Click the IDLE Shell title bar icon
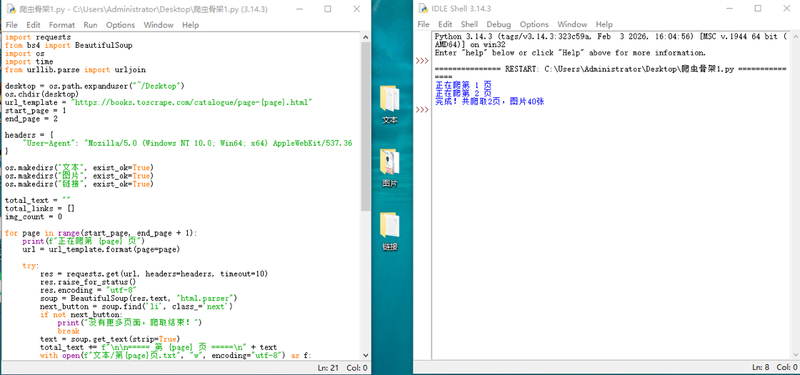 pyautogui.click(x=422, y=9)
